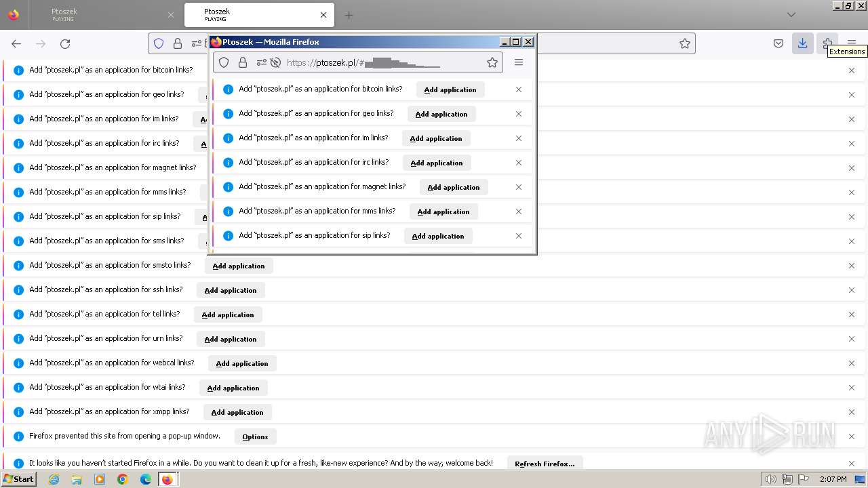Dismiss sip links notification in popup
The width and height of the screenshot is (868, 488).
click(519, 236)
